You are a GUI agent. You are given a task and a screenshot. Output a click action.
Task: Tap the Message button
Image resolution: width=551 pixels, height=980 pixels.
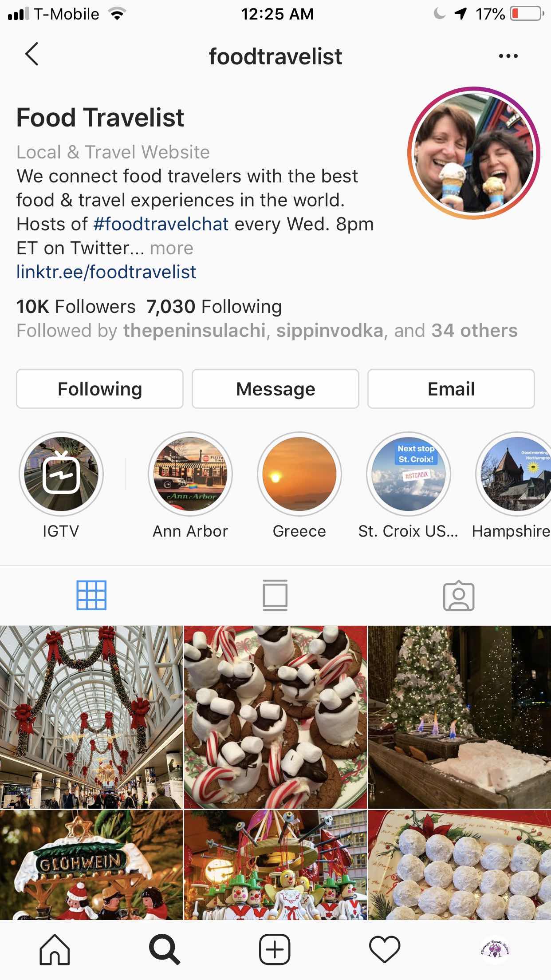coord(275,389)
